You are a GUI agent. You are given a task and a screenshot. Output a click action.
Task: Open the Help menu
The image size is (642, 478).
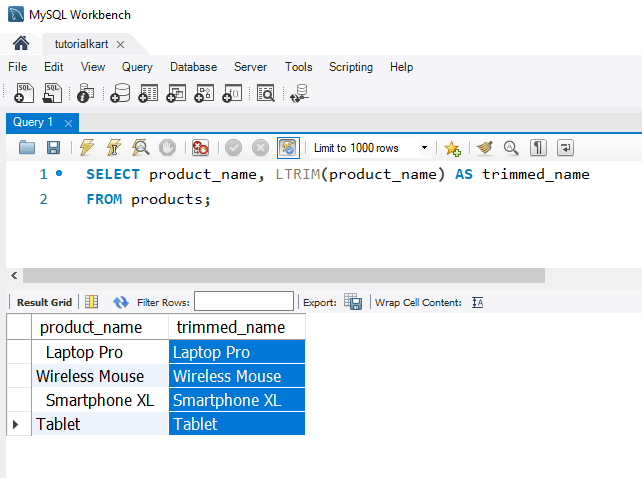pyautogui.click(x=401, y=67)
